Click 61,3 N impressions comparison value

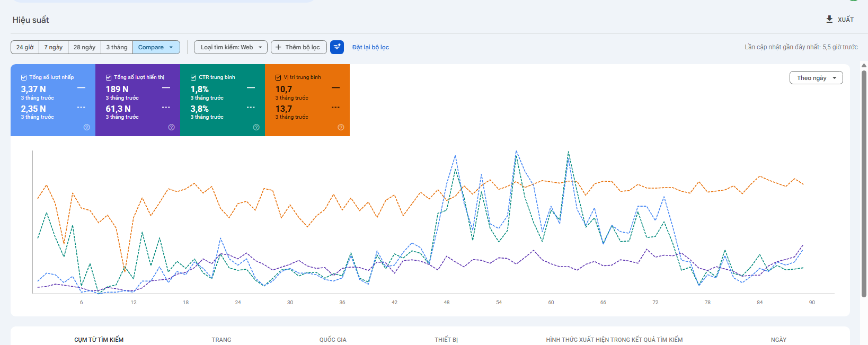118,109
